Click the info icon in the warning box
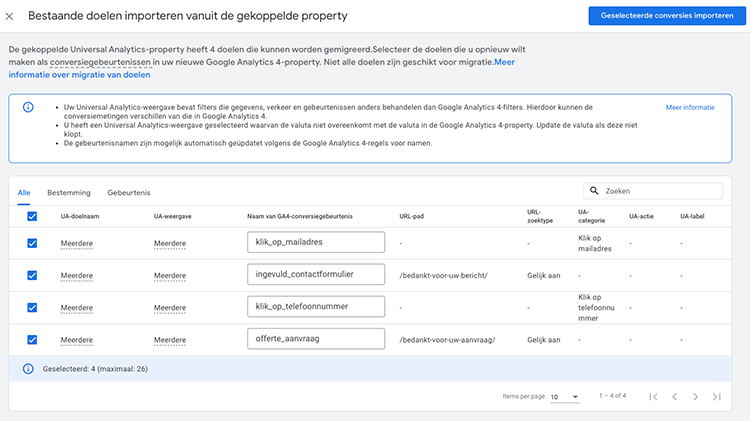This screenshot has width=750, height=421. click(x=27, y=107)
